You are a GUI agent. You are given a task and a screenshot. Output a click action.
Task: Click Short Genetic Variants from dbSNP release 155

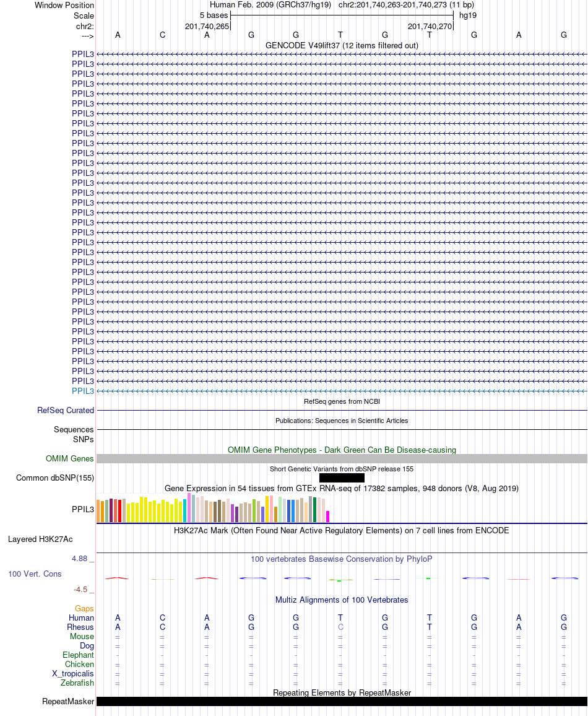pos(342,469)
